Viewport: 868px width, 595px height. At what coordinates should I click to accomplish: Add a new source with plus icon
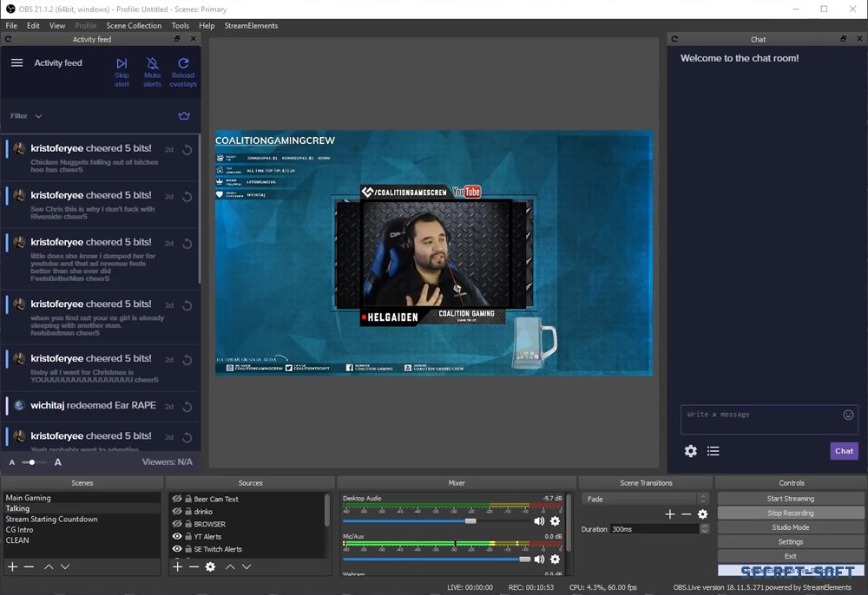click(x=178, y=566)
